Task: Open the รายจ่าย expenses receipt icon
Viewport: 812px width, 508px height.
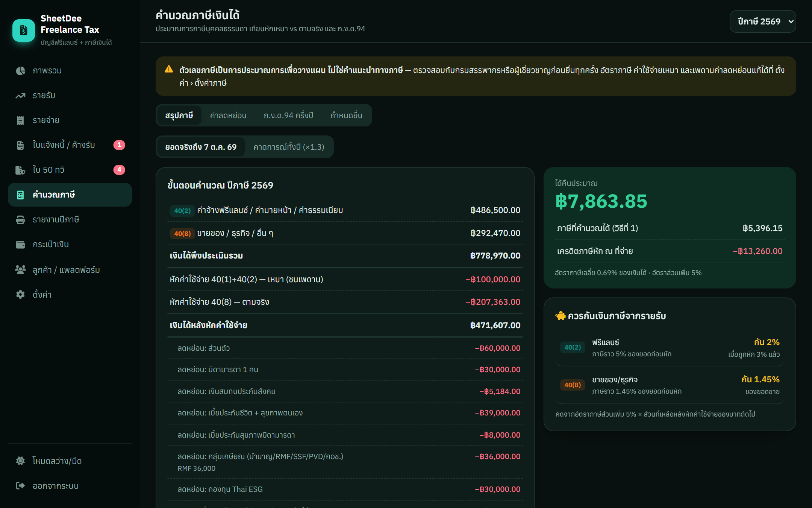Action: 20,120
